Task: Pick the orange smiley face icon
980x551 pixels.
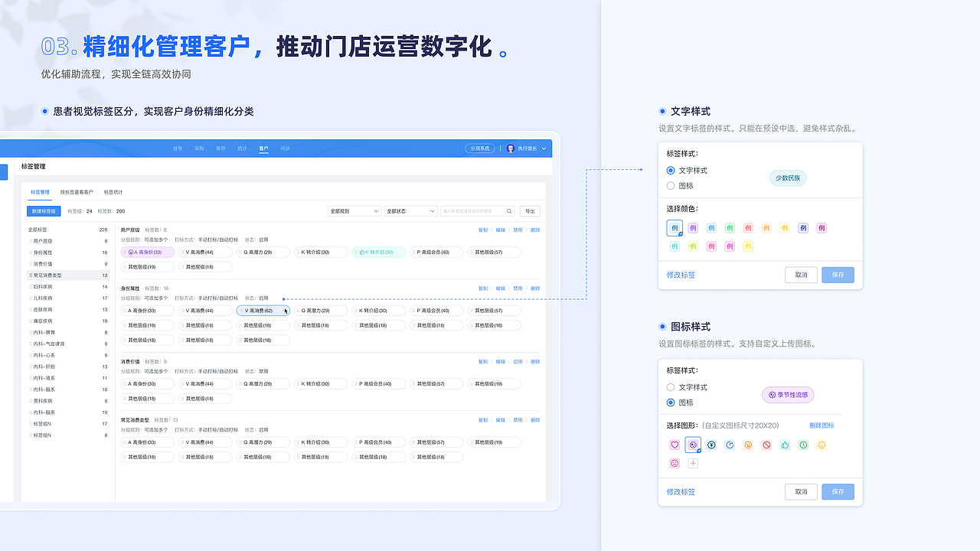Action: coord(748,444)
